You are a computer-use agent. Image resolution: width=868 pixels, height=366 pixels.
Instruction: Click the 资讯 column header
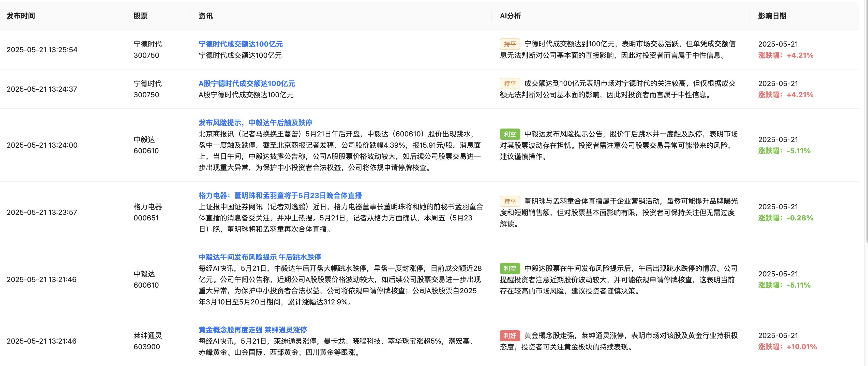click(x=205, y=16)
